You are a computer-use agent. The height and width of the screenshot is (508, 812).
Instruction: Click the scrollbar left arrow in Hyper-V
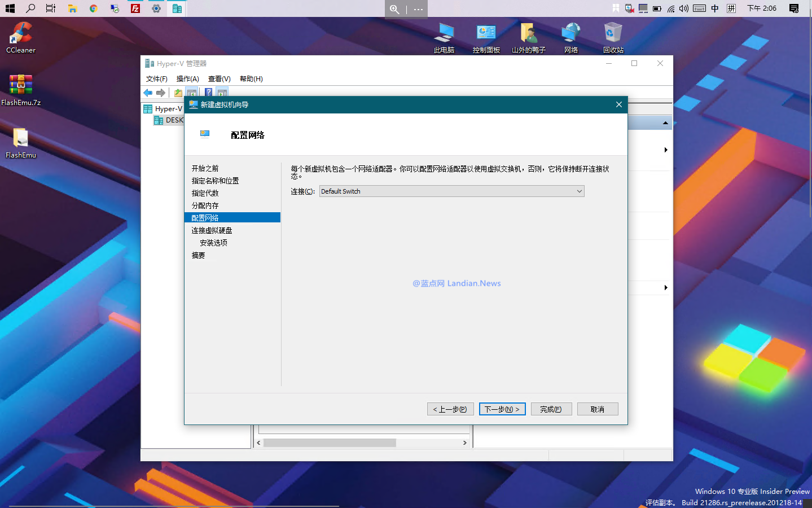click(258, 443)
